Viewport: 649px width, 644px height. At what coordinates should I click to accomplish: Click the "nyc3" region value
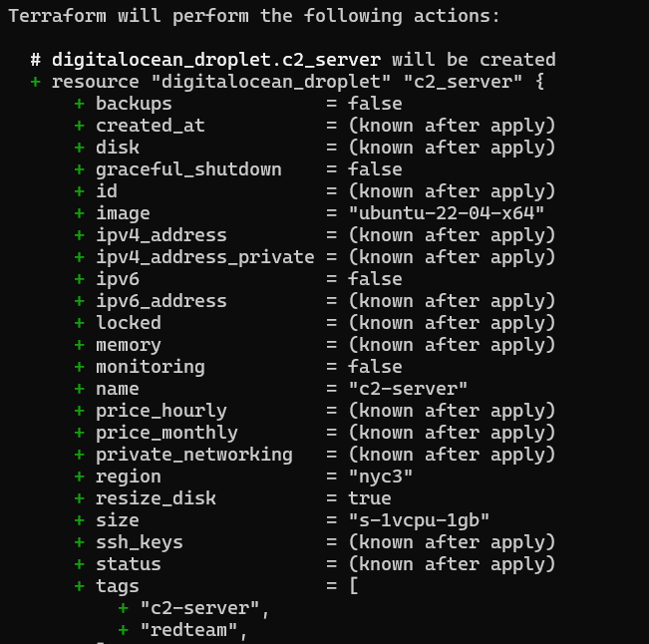tap(380, 477)
